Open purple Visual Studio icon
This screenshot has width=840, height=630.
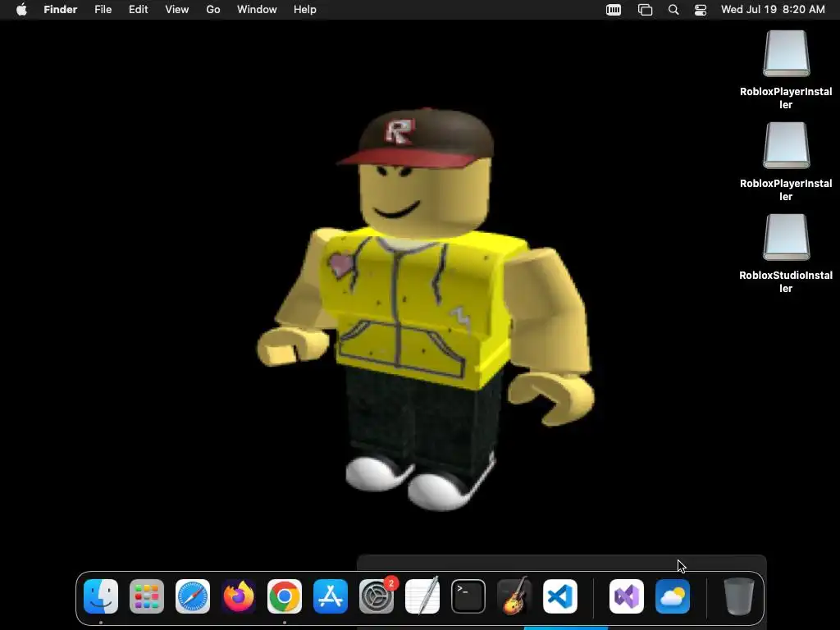[627, 596]
